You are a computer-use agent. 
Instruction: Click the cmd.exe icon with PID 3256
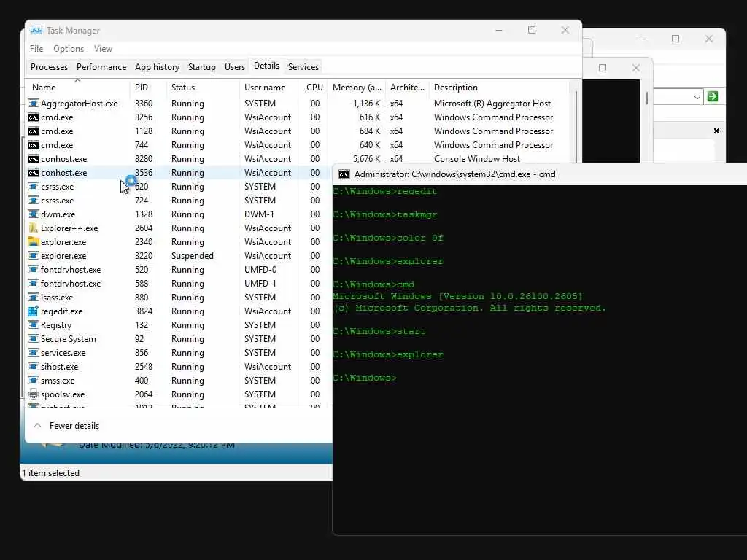click(x=34, y=117)
